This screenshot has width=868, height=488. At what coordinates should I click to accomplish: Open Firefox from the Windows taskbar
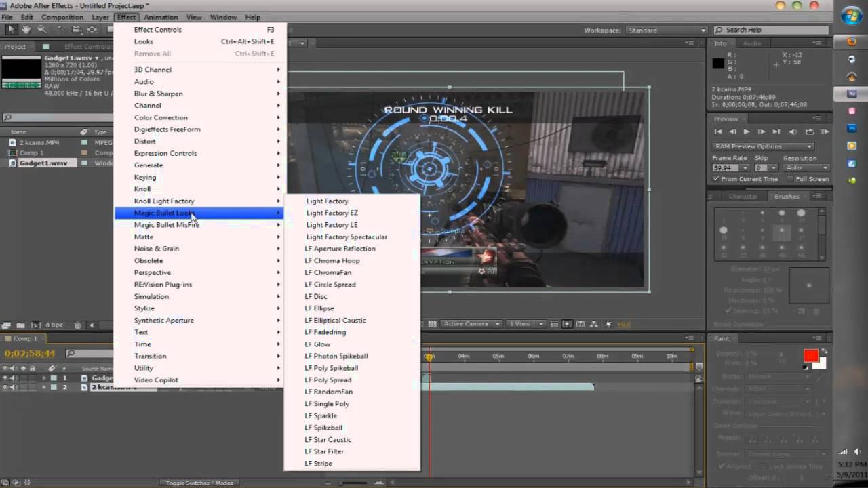coord(852,41)
